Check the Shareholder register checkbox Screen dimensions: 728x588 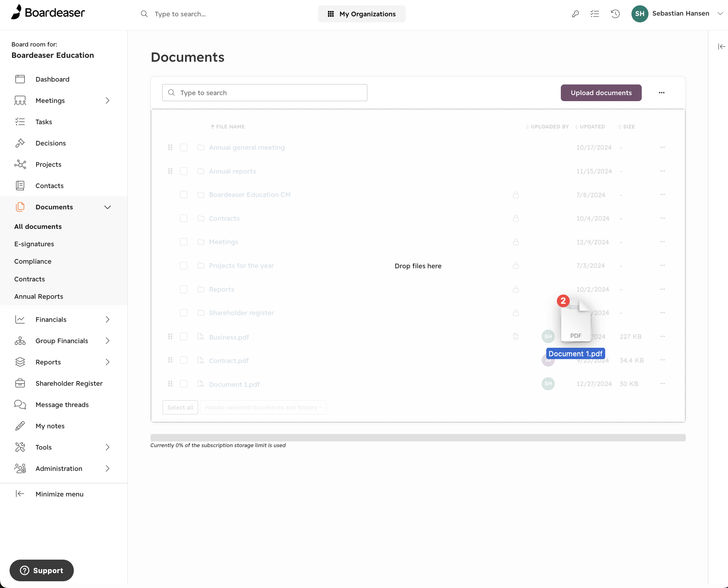184,313
